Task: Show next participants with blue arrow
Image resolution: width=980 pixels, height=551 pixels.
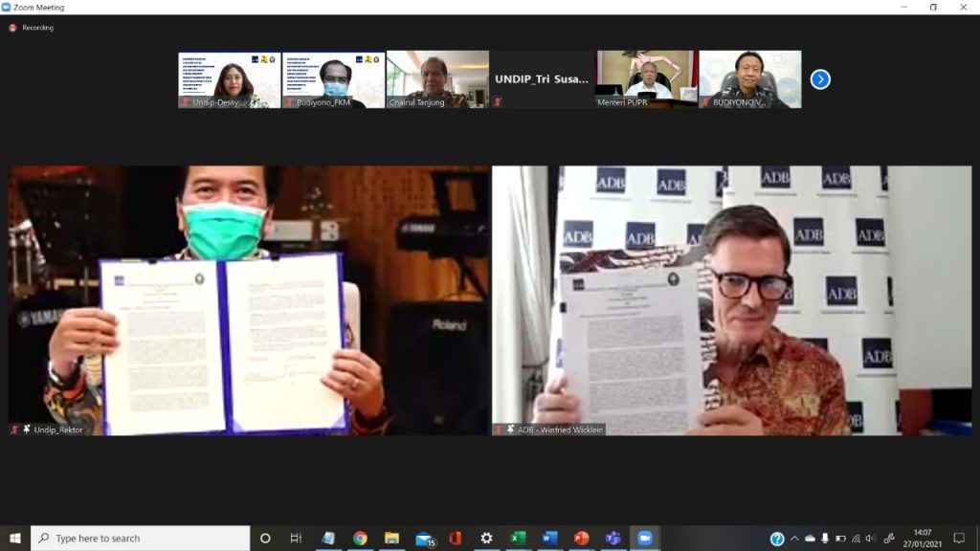Action: point(820,79)
